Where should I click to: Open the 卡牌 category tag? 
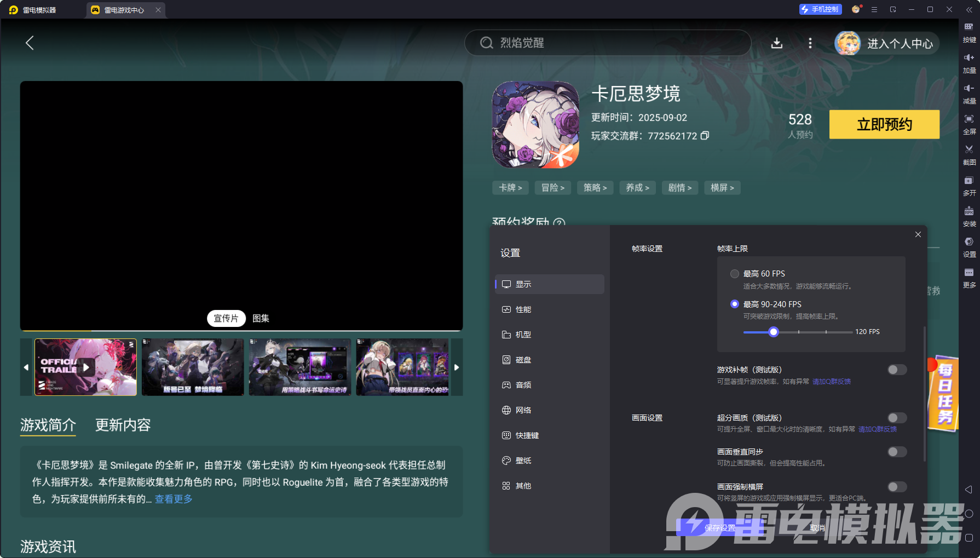(x=510, y=187)
